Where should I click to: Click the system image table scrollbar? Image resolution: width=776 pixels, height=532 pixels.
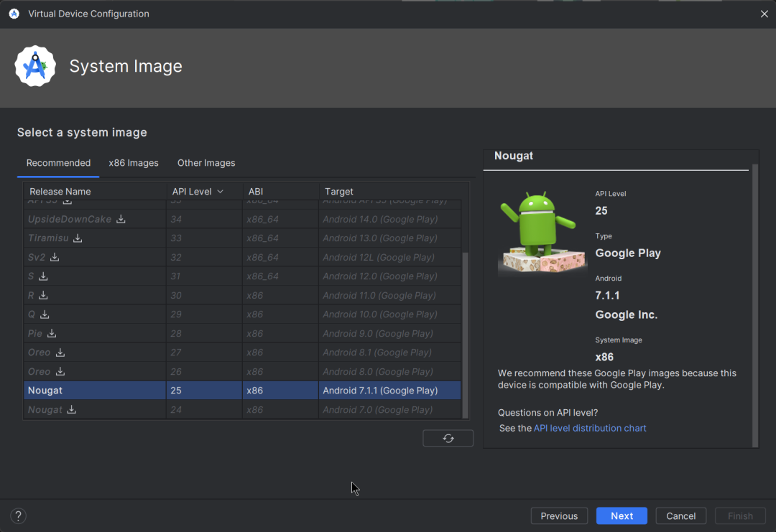click(465, 330)
